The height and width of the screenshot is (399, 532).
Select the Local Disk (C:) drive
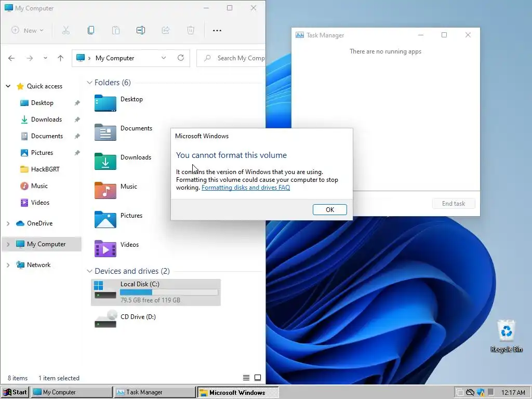[156, 292]
